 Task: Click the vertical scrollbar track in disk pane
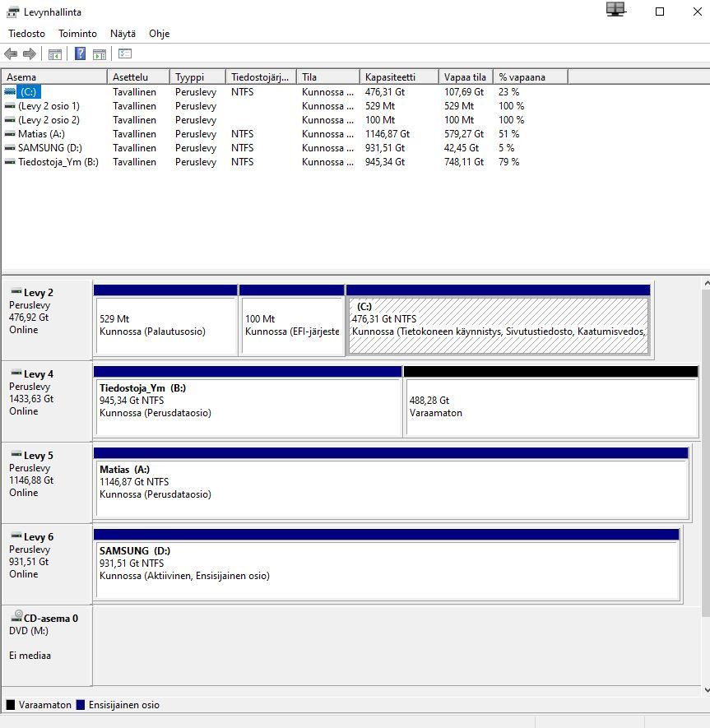(x=706, y=650)
